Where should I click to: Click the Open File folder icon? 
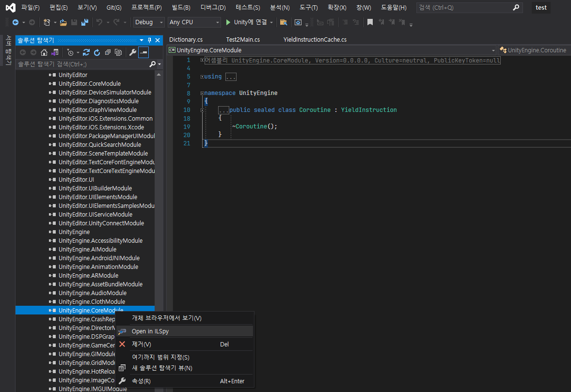tap(63, 22)
